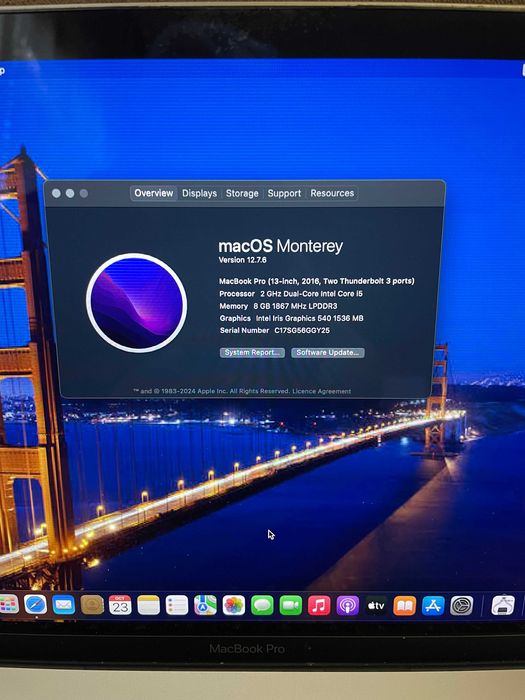This screenshot has width=525, height=700.
Task: Launch the Notes app from Dock
Action: click(149, 605)
